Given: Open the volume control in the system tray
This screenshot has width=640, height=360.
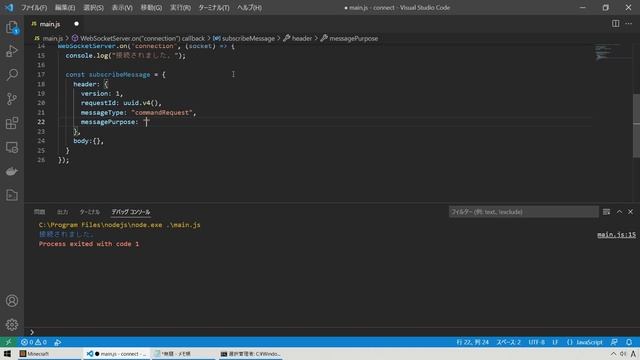Looking at the screenshot, I should (623, 354).
